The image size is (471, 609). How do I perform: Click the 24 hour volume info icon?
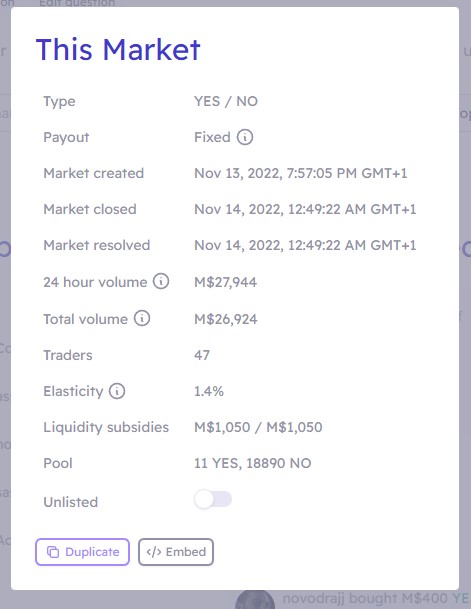pos(161,281)
